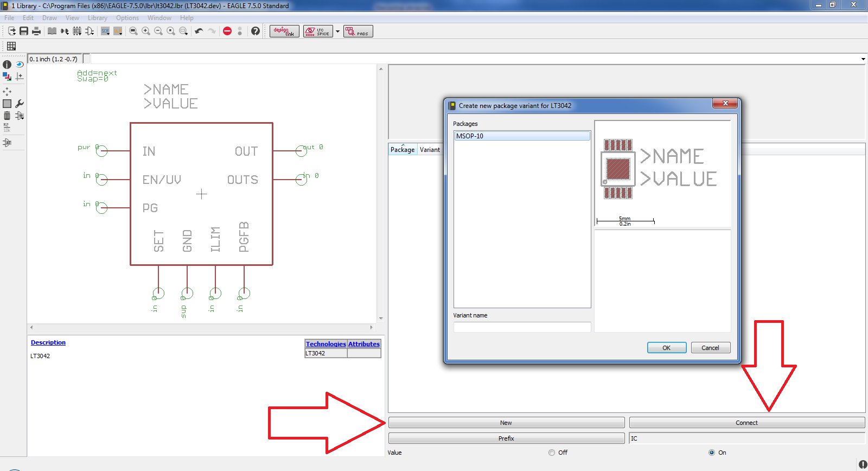The width and height of the screenshot is (868, 471).
Task: Open the Library menu
Action: [98, 18]
